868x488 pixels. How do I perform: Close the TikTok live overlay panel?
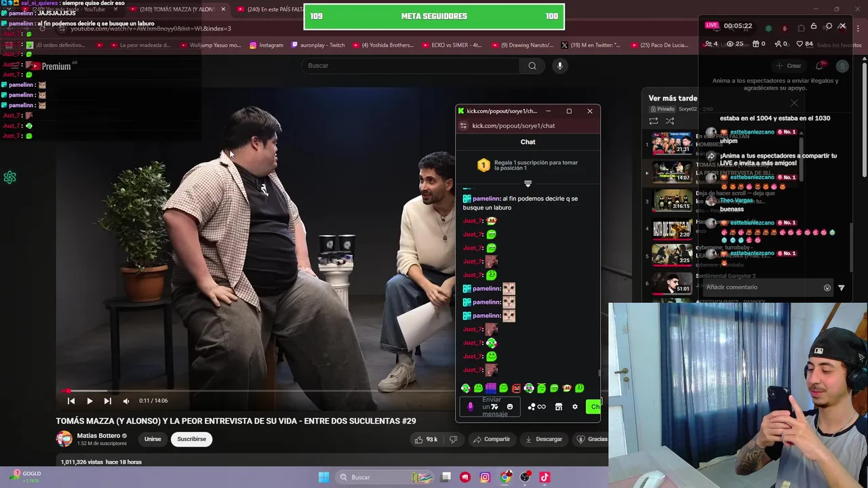tap(842, 26)
